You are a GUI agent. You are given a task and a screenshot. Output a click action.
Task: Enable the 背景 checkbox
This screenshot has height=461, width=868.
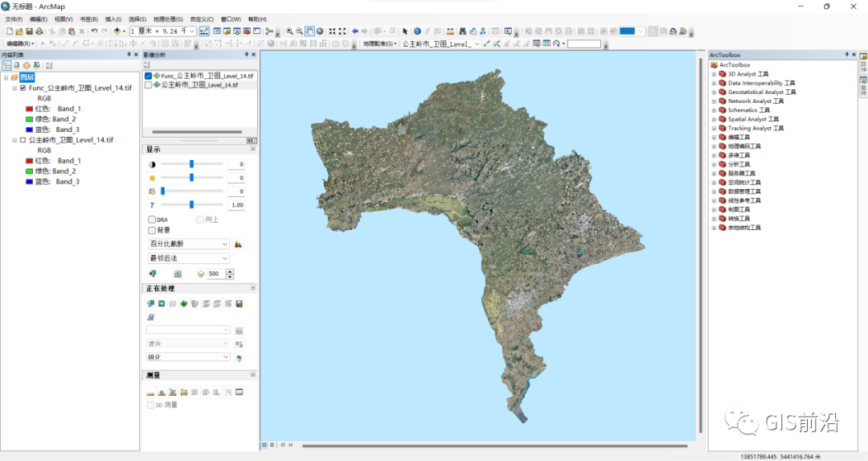click(x=152, y=230)
